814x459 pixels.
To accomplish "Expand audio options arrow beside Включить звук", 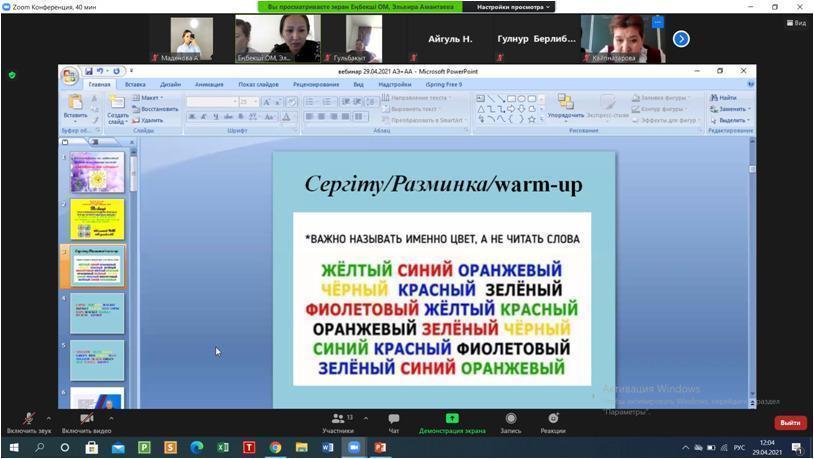I will (48, 417).
